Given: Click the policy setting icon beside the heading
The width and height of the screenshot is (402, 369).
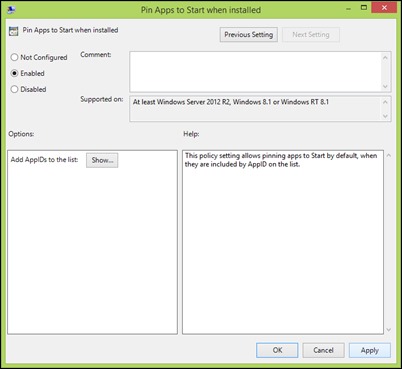Looking at the screenshot, I should 14,31.
